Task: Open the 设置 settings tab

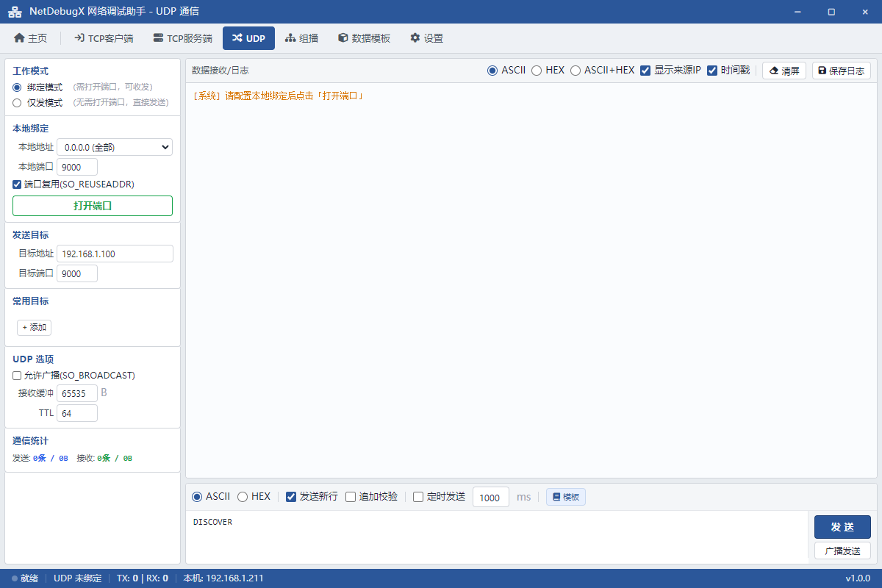Action: tap(426, 38)
